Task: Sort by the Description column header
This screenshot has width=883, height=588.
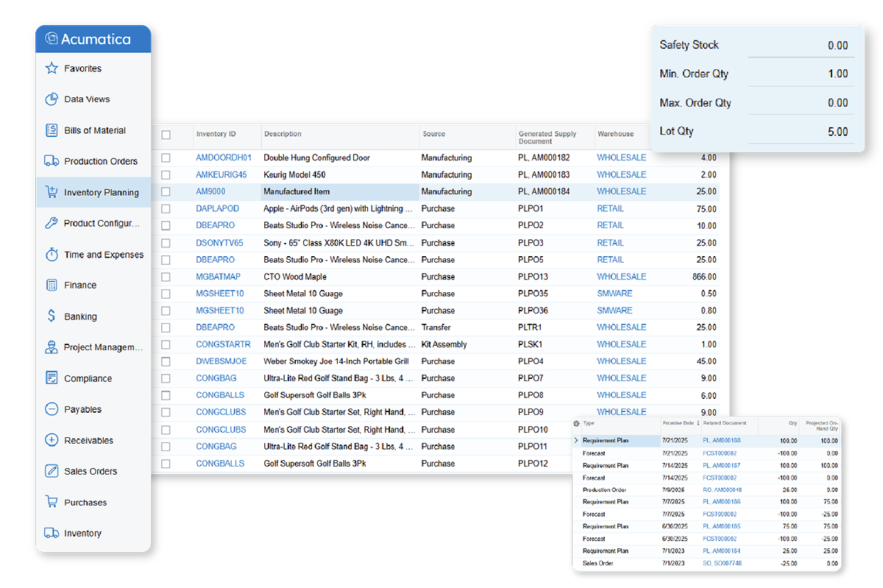Action: (283, 134)
